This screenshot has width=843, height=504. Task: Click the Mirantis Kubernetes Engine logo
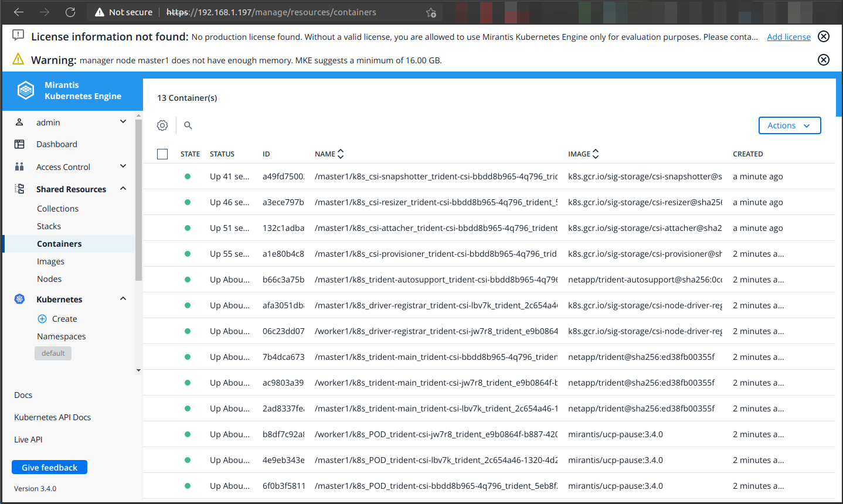[26, 90]
